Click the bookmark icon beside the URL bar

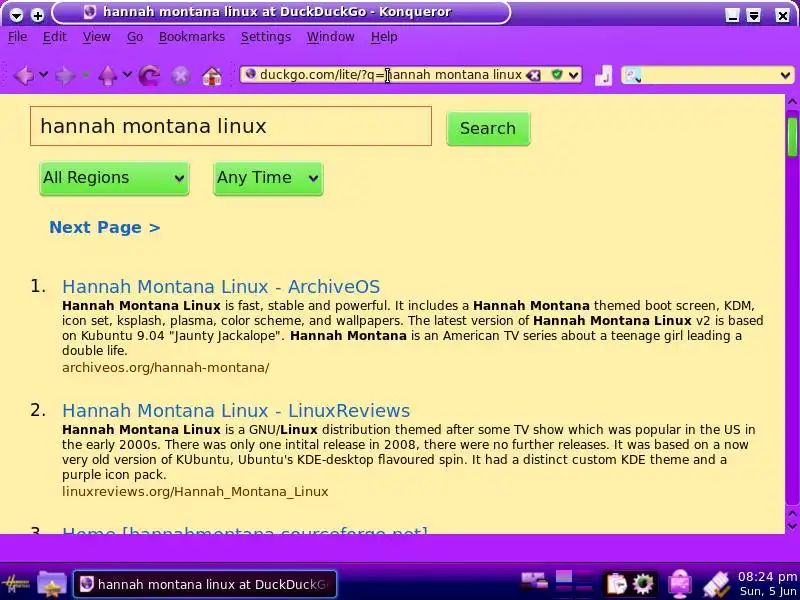click(x=603, y=76)
